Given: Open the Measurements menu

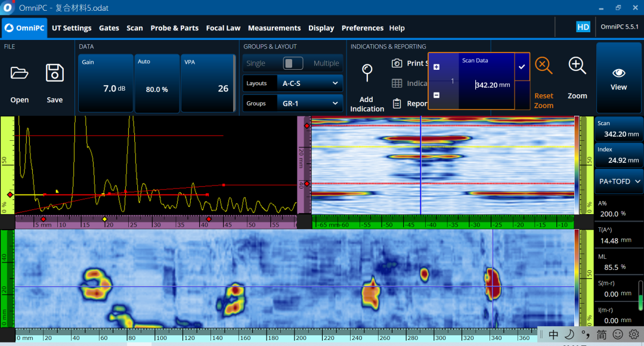Looking at the screenshot, I should tap(274, 28).
